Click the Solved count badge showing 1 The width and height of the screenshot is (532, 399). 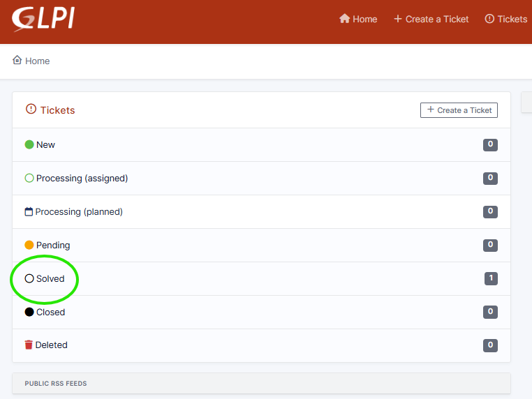coord(491,279)
